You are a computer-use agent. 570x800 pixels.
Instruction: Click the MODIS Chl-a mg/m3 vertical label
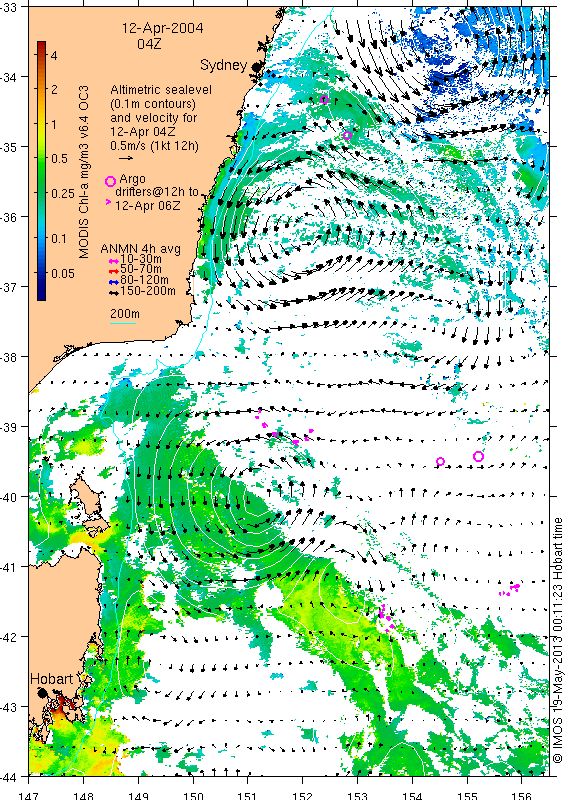point(84,172)
